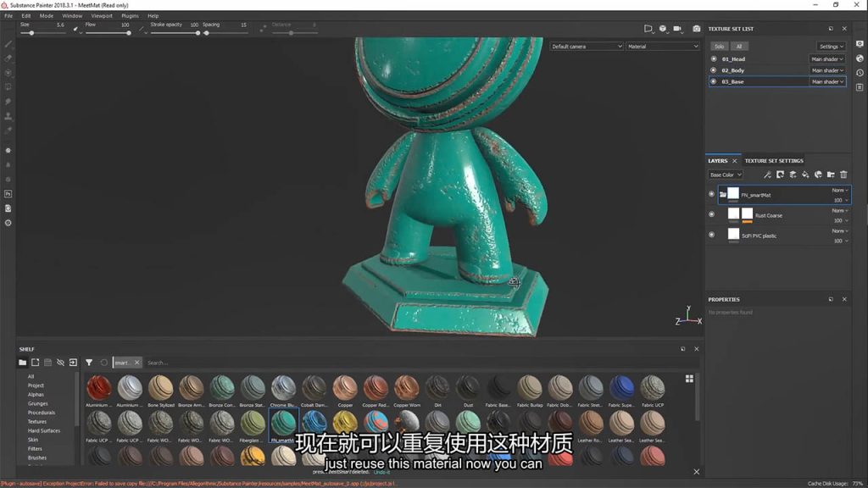The width and height of the screenshot is (868, 488).
Task: Hide the Rust Coarse layer
Action: pyautogui.click(x=711, y=214)
